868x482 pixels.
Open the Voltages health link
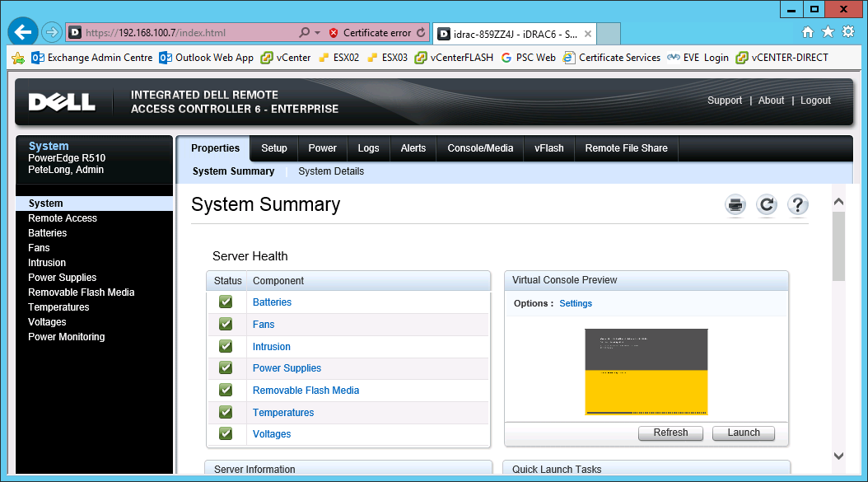point(271,434)
